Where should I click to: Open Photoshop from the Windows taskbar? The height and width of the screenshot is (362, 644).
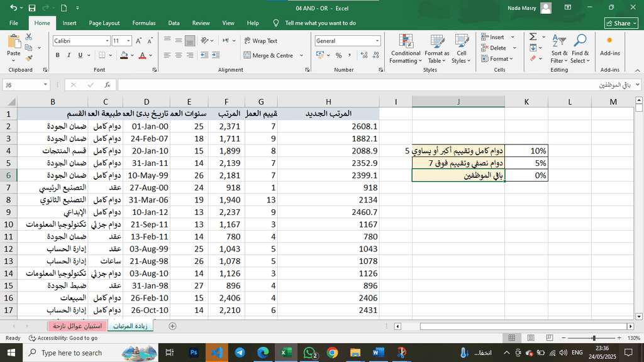(x=194, y=353)
